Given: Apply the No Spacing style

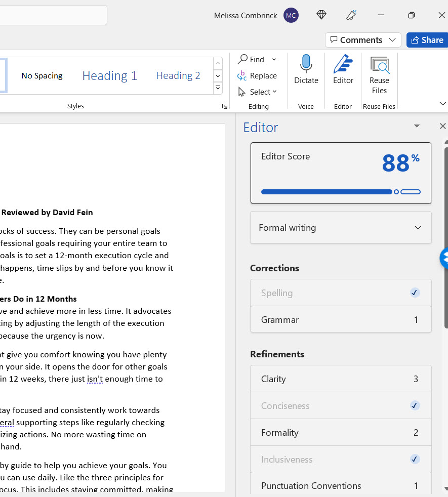Looking at the screenshot, I should (x=42, y=76).
